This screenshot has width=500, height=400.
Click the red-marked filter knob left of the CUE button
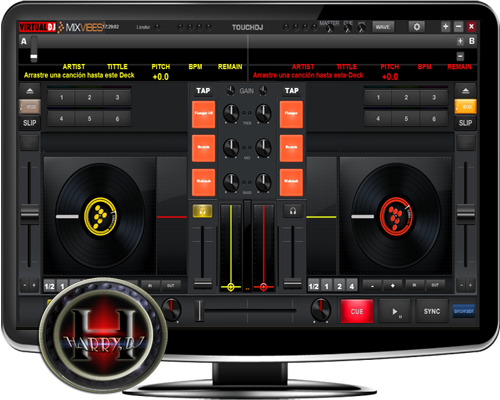[321, 310]
